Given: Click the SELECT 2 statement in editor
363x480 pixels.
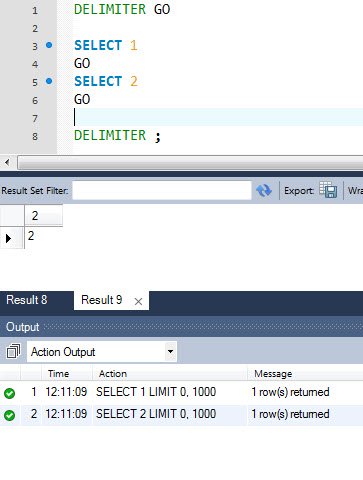Looking at the screenshot, I should click(x=106, y=81).
